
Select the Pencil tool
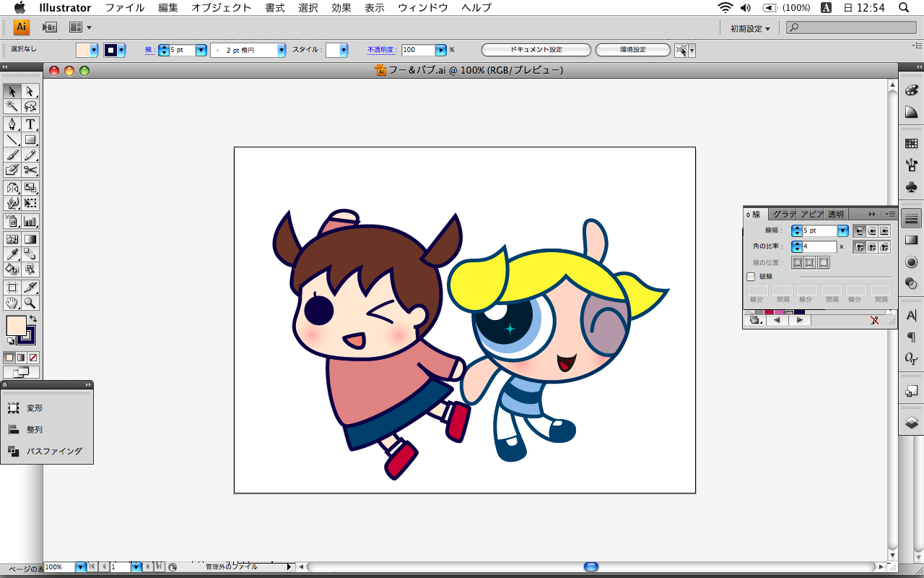click(30, 155)
